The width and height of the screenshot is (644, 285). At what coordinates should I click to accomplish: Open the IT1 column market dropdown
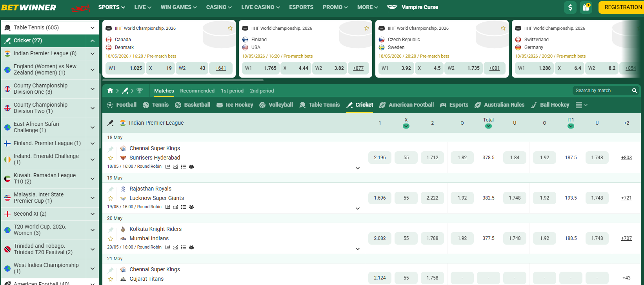coord(571,126)
